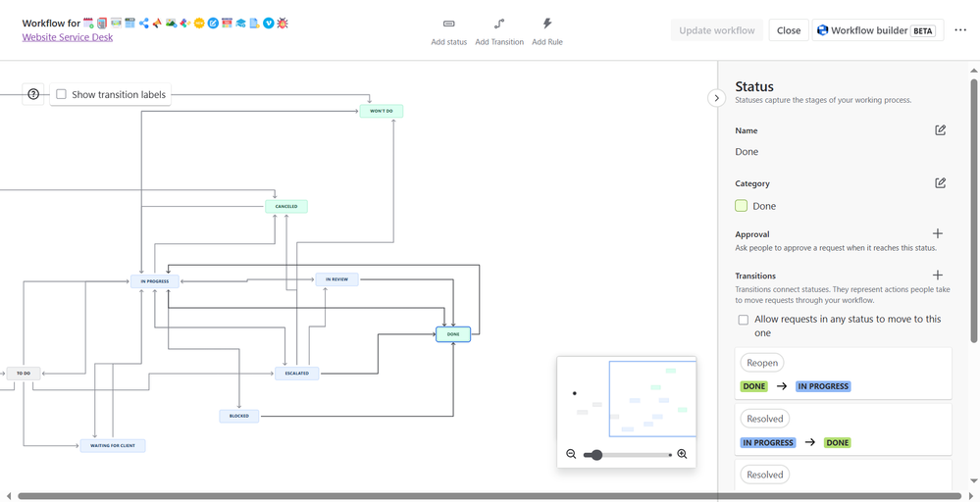Screen dimensions: 980x502
Task: Click the Update workflow button
Action: pyautogui.click(x=717, y=30)
